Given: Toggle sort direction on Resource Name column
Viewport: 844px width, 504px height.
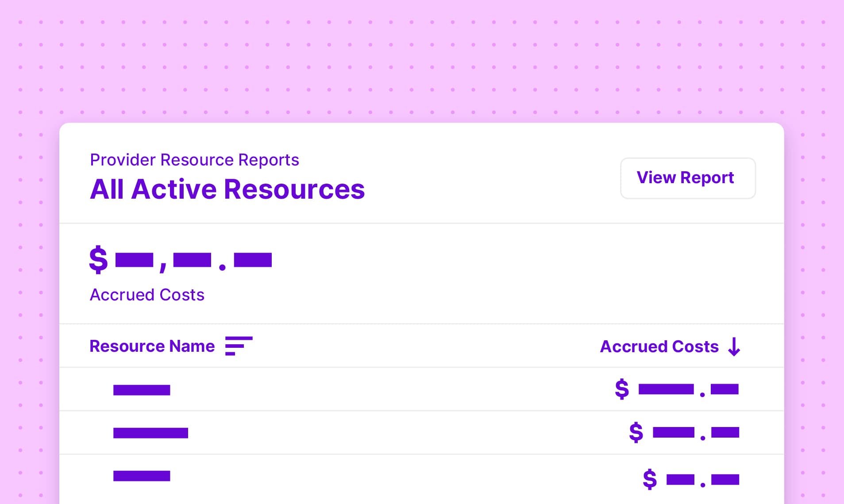Looking at the screenshot, I should (x=152, y=346).
